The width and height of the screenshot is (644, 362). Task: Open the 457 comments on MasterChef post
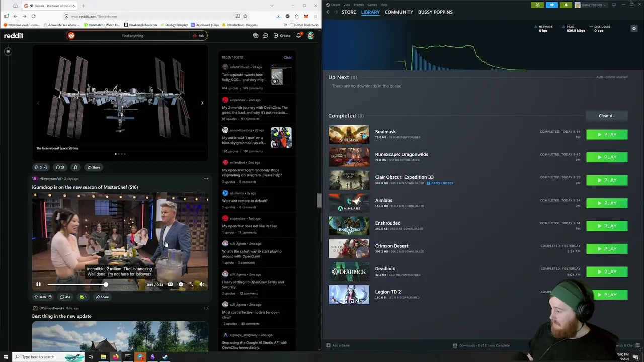pos(65,297)
